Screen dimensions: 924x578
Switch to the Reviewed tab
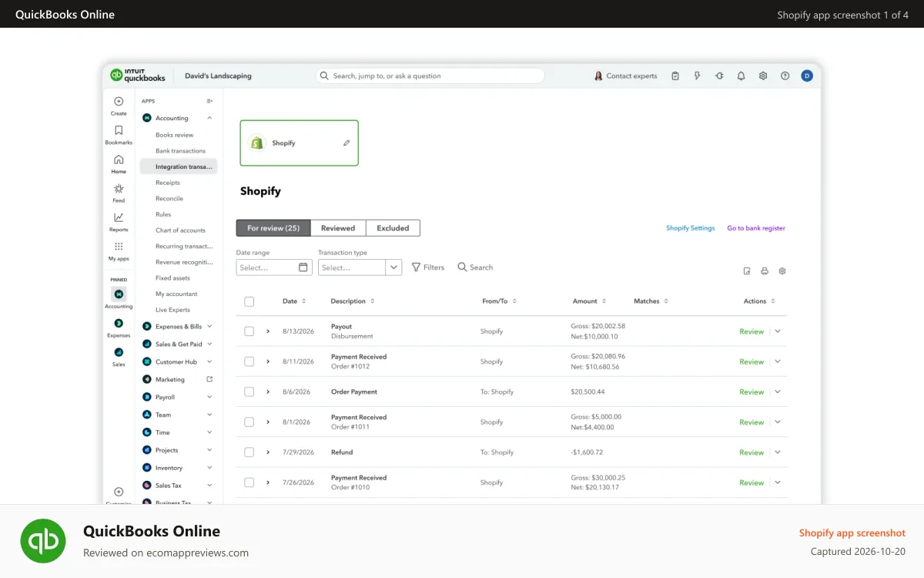(x=338, y=228)
